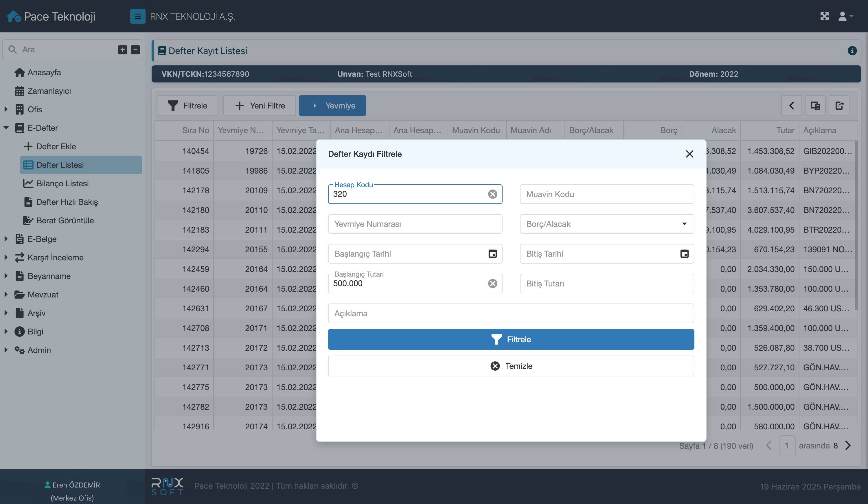Open the Bitiş Tarihi calendar picker
This screenshot has height=504, width=868.
pos(684,253)
